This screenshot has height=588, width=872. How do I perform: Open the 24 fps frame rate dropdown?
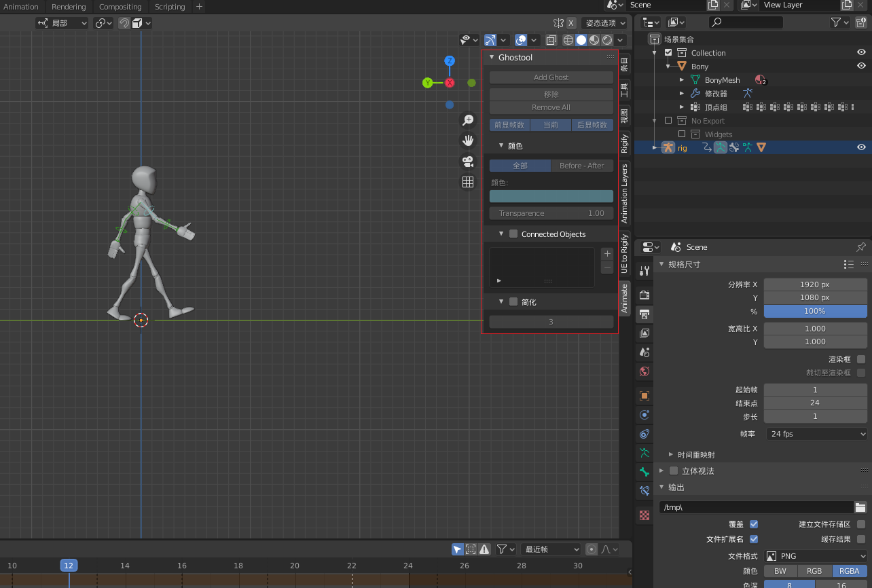pos(817,434)
